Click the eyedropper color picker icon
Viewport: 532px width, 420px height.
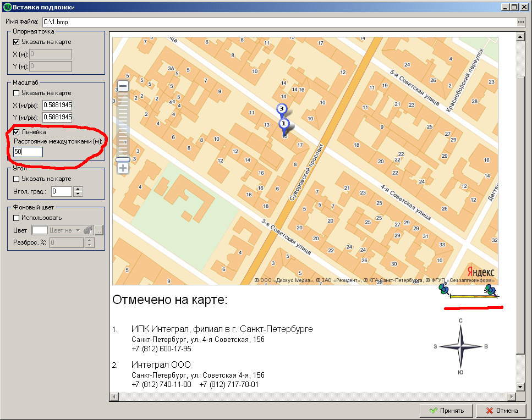[87, 230]
